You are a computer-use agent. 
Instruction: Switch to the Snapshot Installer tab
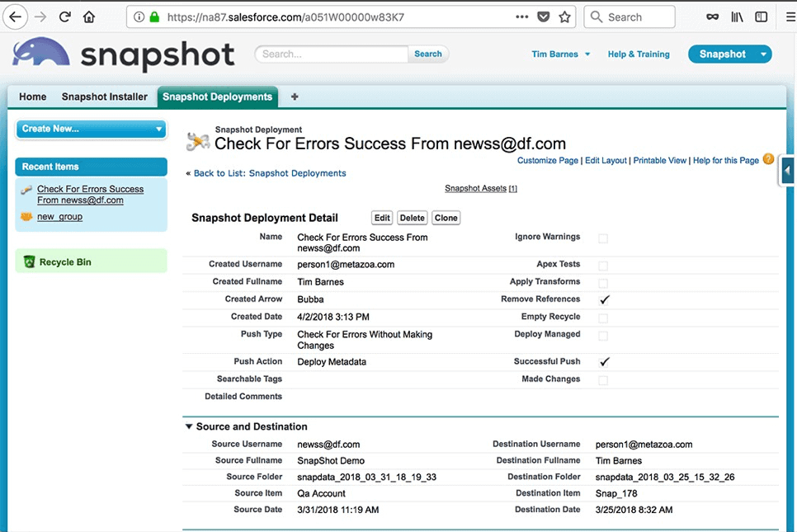tap(104, 97)
